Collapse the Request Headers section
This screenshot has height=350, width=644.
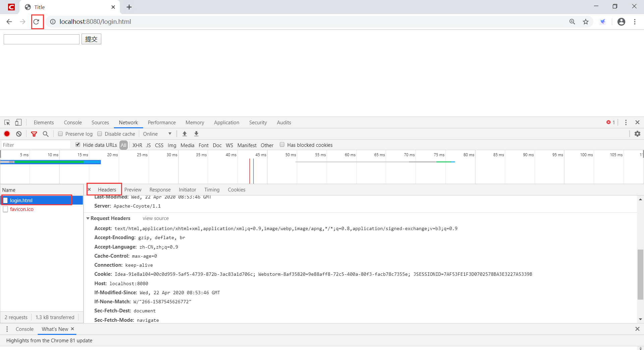tap(88, 218)
